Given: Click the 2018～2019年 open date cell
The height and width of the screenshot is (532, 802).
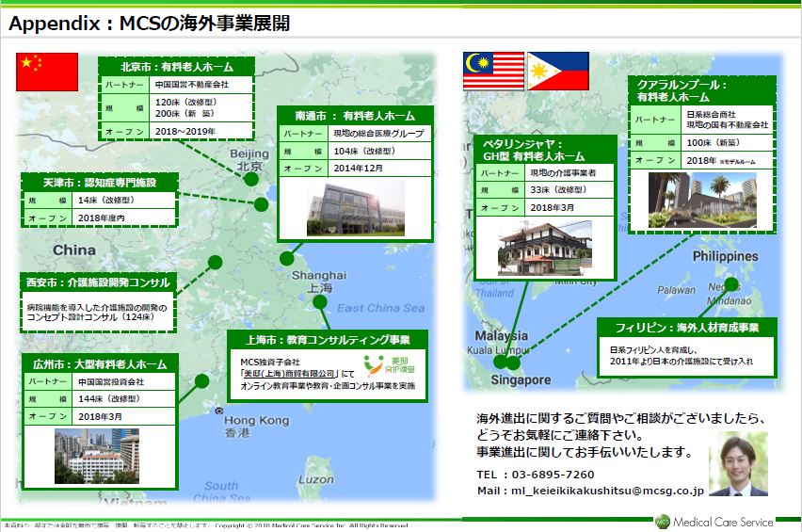Looking at the screenshot, I should coord(201,132).
